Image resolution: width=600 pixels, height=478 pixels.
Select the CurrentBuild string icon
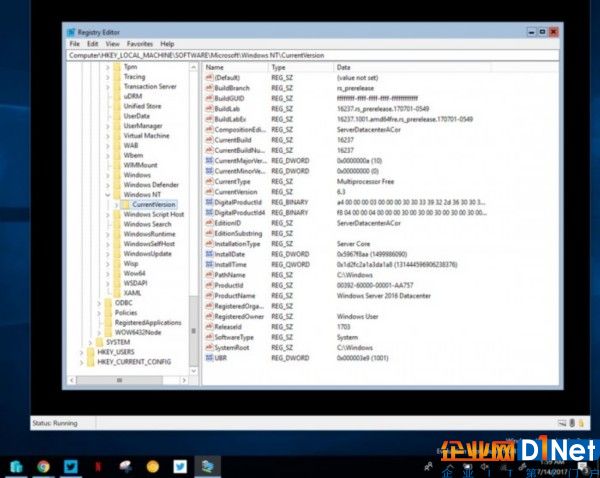point(209,140)
